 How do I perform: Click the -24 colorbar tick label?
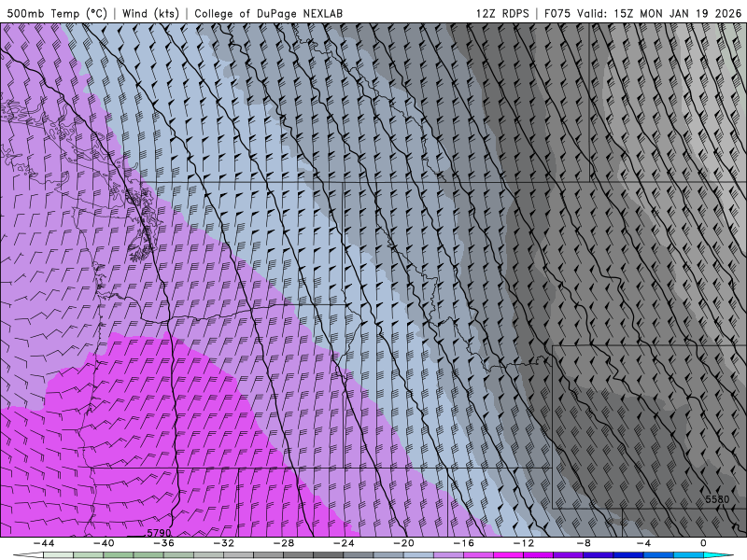pyautogui.click(x=344, y=543)
